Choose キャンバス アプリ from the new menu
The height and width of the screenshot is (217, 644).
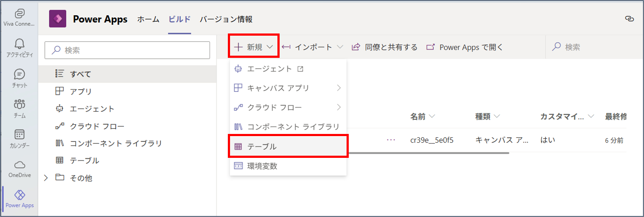tap(288, 88)
